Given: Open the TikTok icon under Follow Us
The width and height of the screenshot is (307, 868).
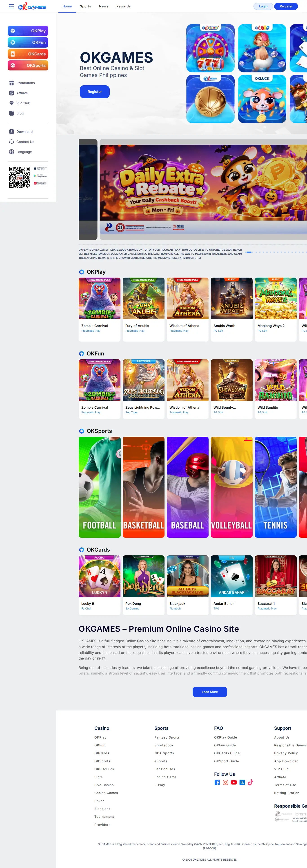Looking at the screenshot, I should click(x=250, y=783).
